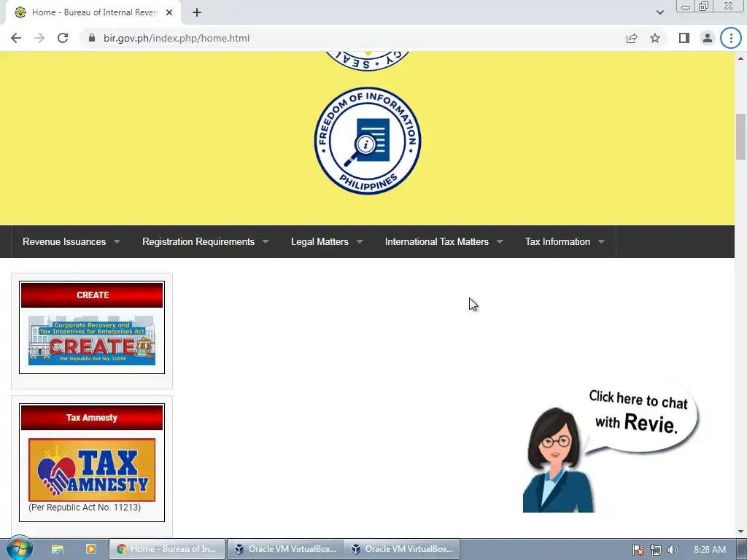Open a new browser tab
Image resolution: width=747 pixels, height=560 pixels.
tap(197, 12)
